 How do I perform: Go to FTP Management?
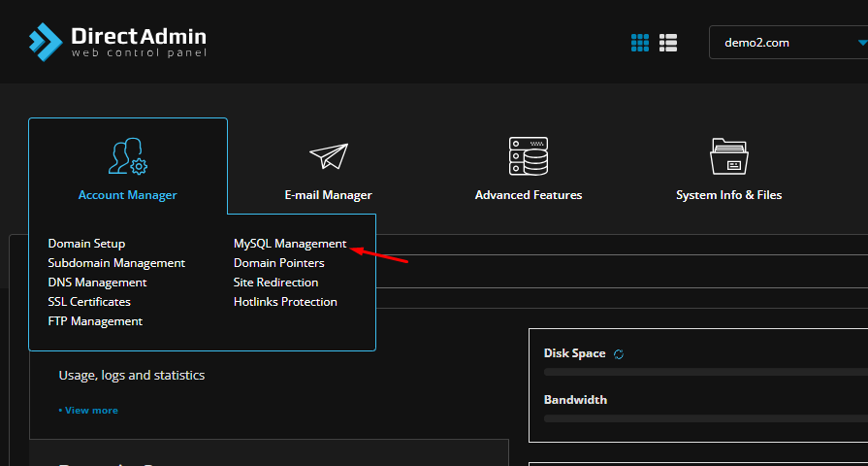95,320
